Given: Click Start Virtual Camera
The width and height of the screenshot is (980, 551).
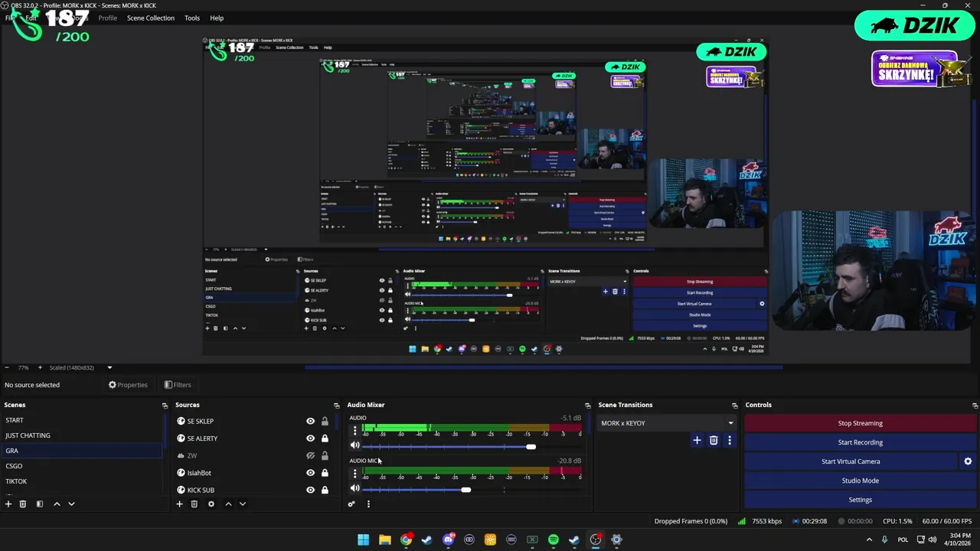Looking at the screenshot, I should [x=851, y=461].
